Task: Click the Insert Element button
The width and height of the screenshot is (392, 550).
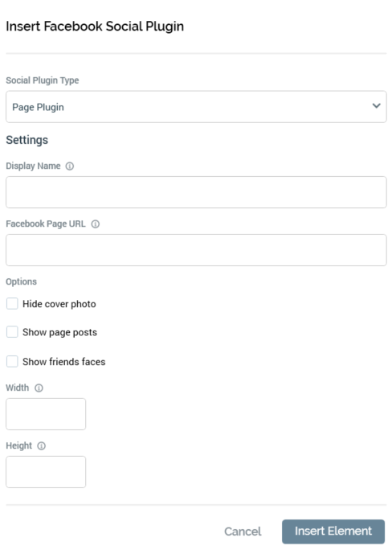Action: click(333, 532)
